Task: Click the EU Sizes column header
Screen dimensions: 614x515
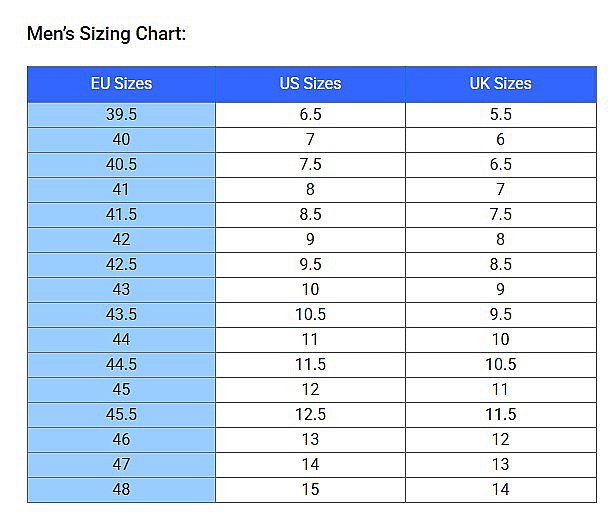Action: click(121, 84)
